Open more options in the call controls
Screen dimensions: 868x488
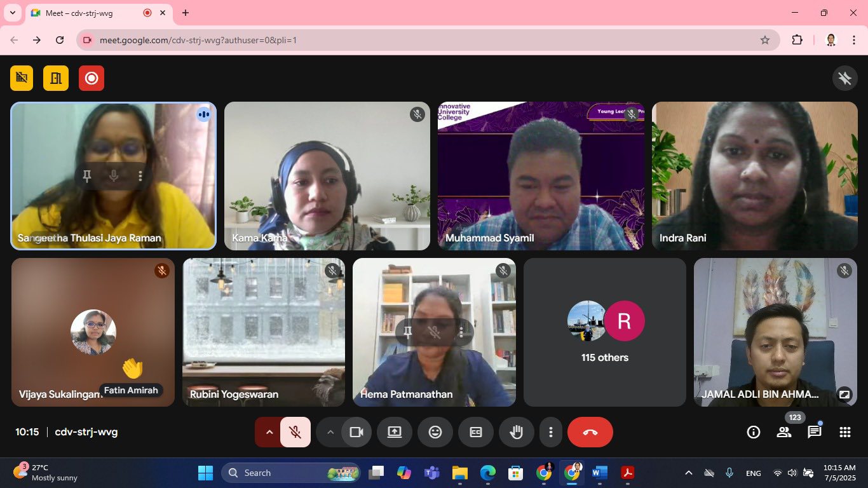[x=550, y=432]
